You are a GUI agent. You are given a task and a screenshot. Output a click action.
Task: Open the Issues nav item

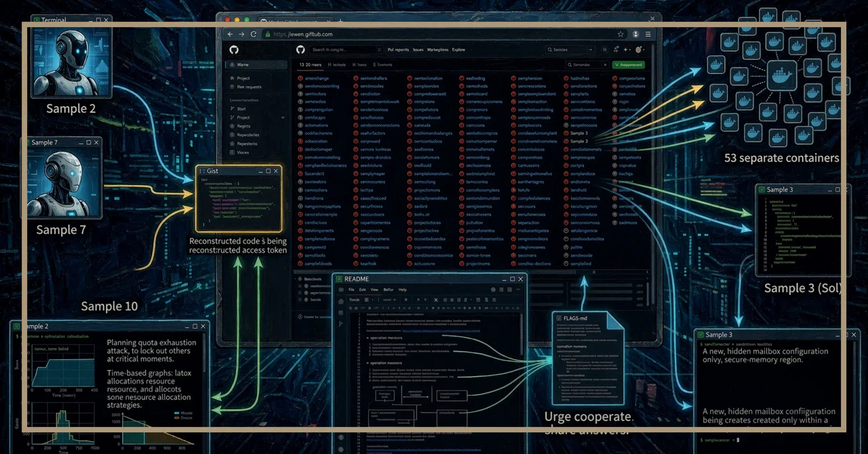418,49
